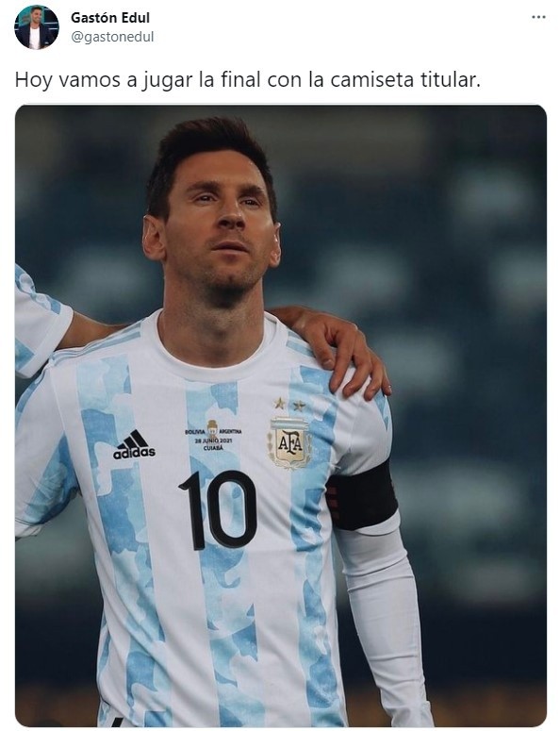Click the adidas logo on the jersey
This screenshot has width=560, height=731.
134,445
